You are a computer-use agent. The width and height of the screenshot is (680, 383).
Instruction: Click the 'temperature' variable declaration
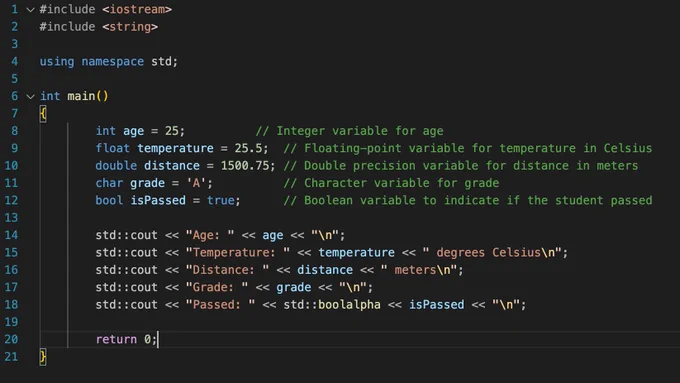coord(175,148)
